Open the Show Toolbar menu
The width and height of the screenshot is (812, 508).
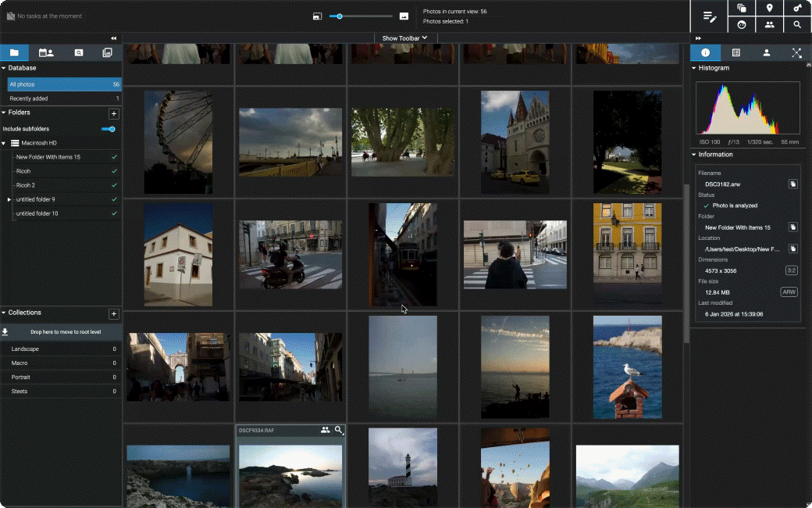coord(404,38)
